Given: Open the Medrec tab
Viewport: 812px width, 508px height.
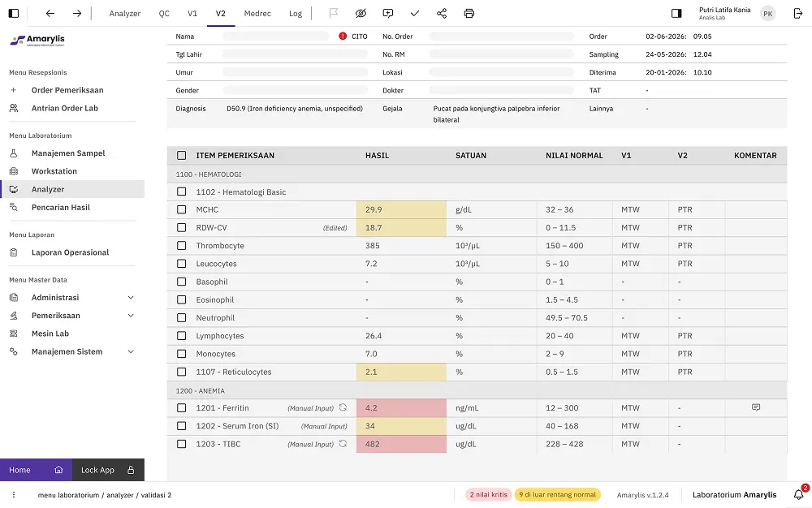Looking at the screenshot, I should click(x=257, y=14).
